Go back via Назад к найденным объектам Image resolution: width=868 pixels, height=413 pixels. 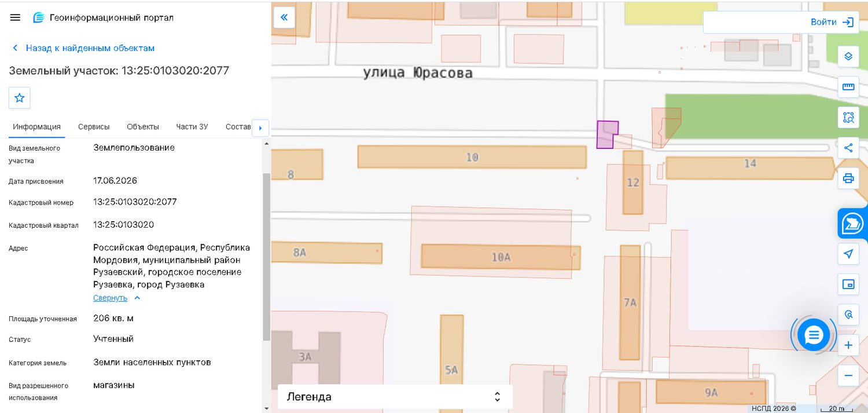[83, 48]
